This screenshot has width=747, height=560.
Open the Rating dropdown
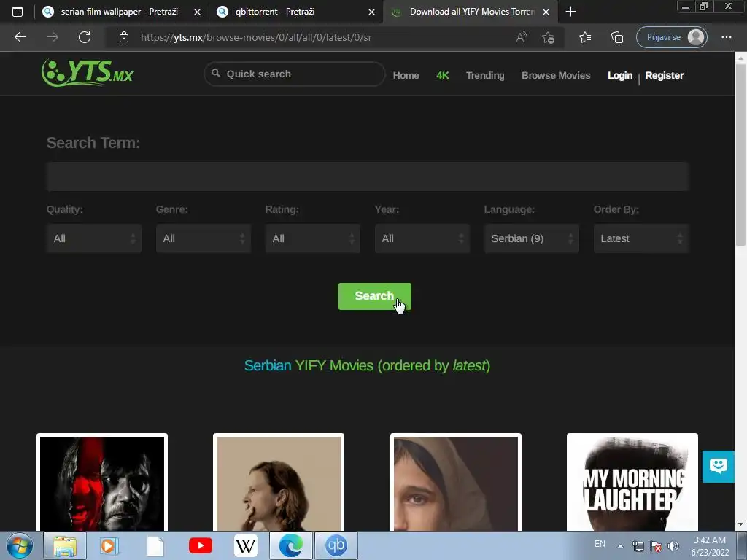(x=313, y=238)
